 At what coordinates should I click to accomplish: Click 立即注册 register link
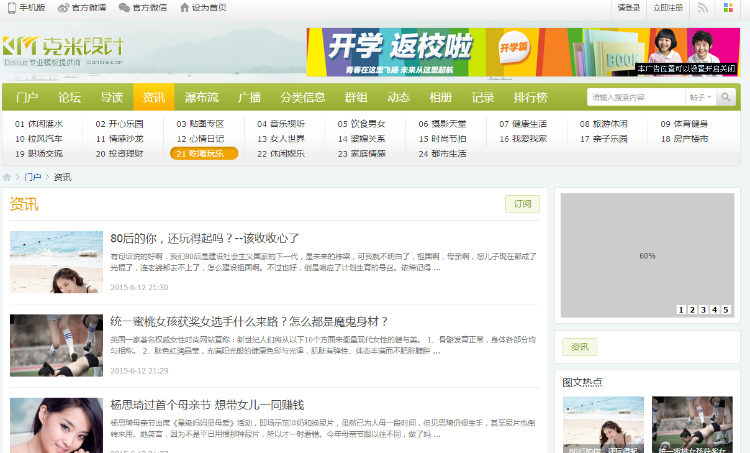[668, 8]
